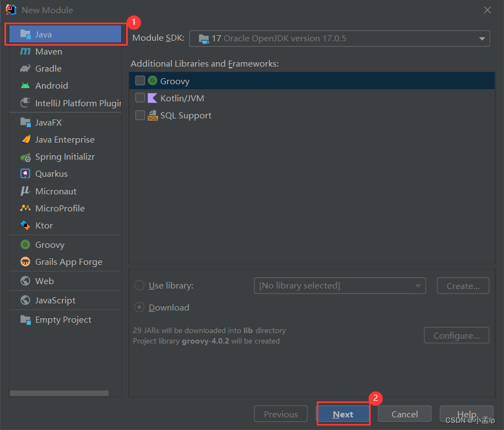The image size is (504, 430).
Task: Click the Previous button
Action: point(280,414)
